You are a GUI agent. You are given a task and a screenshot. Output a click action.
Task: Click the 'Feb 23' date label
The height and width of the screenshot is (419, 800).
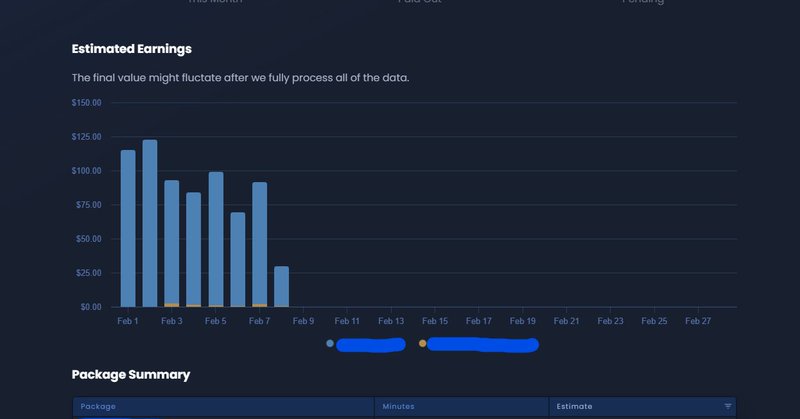(x=611, y=321)
